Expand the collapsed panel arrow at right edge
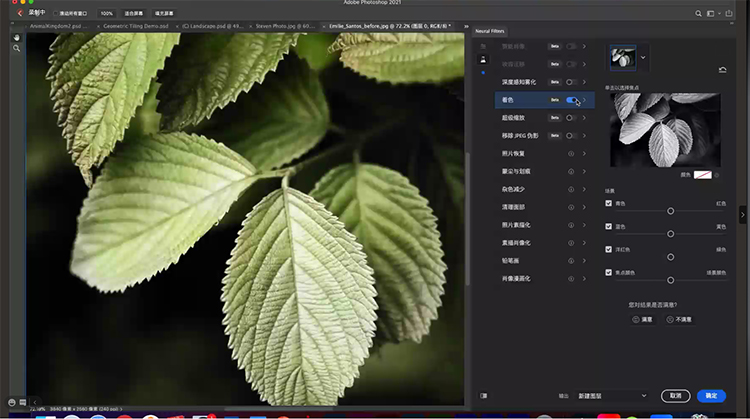 click(x=742, y=215)
